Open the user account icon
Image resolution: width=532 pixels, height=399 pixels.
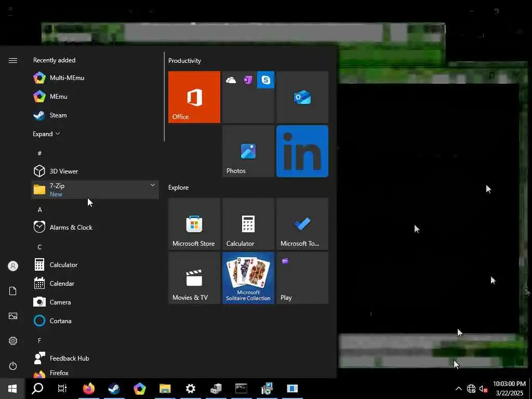pos(13,266)
